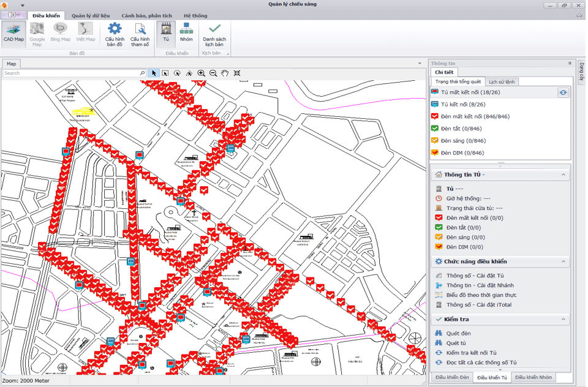Click the zoom in magnifier tool
The width and height of the screenshot is (588, 387).
(201, 73)
